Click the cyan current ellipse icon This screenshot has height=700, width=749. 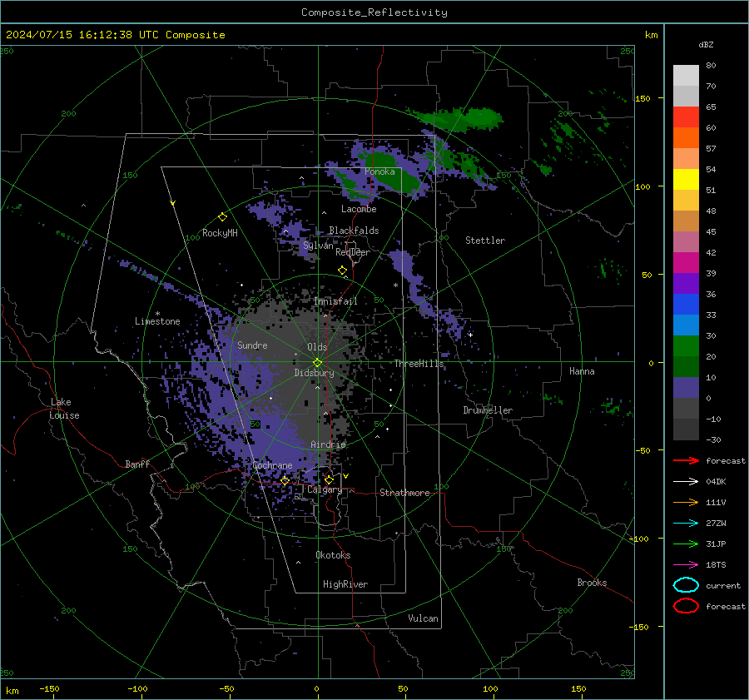point(686,585)
